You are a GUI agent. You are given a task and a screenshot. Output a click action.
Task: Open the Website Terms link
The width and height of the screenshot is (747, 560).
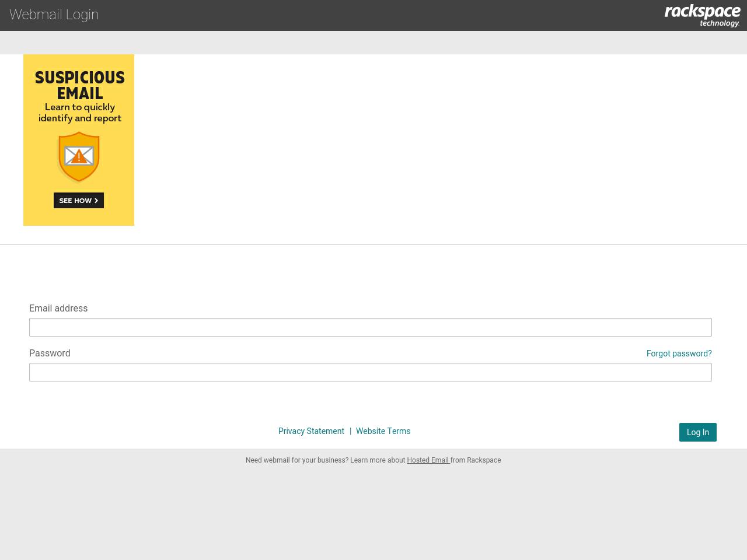coord(383,431)
